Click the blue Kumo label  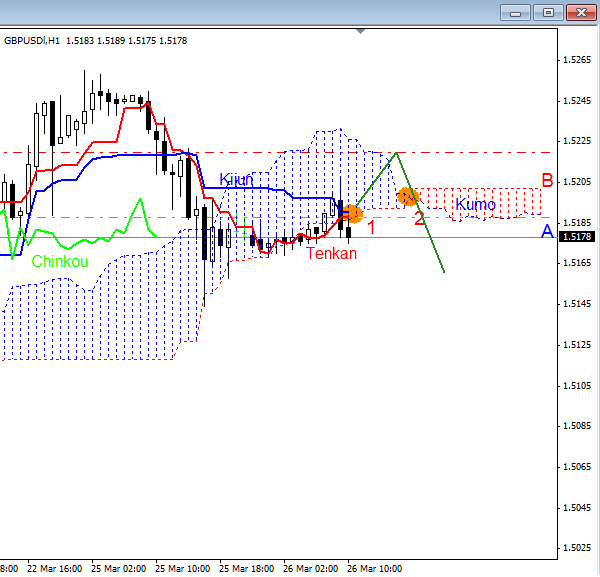[476, 204]
